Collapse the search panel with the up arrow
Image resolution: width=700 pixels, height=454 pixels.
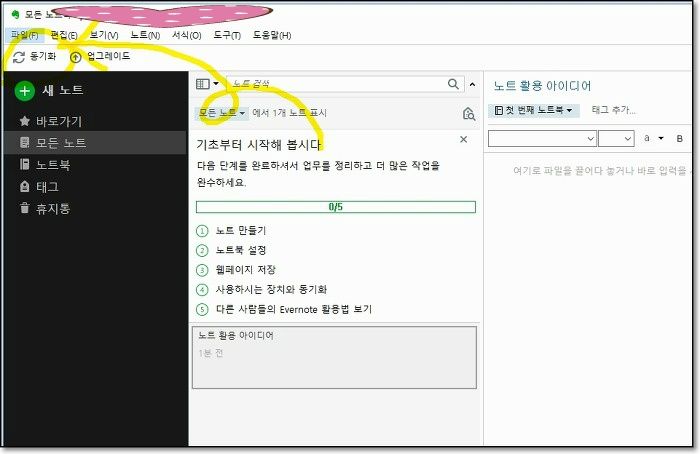point(472,84)
